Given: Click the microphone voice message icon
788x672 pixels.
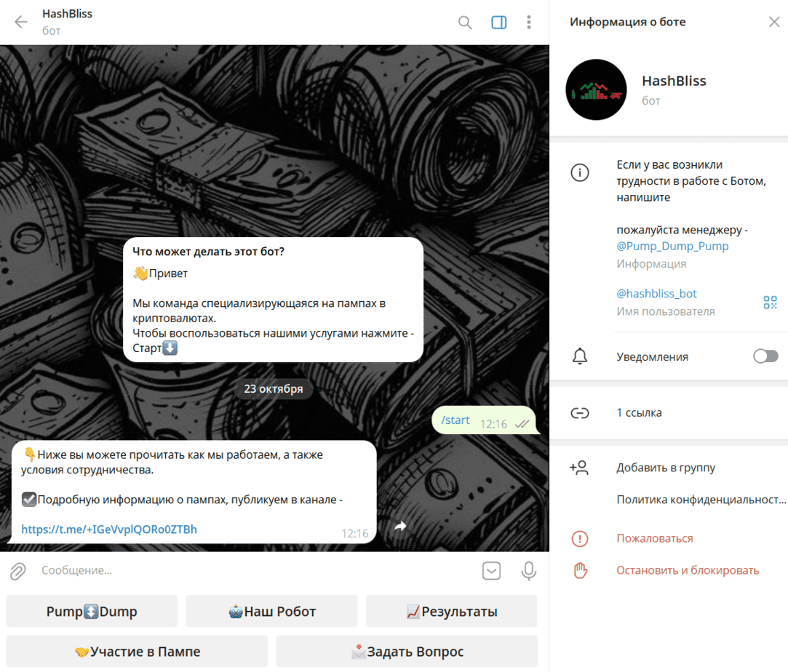Looking at the screenshot, I should 529,571.
